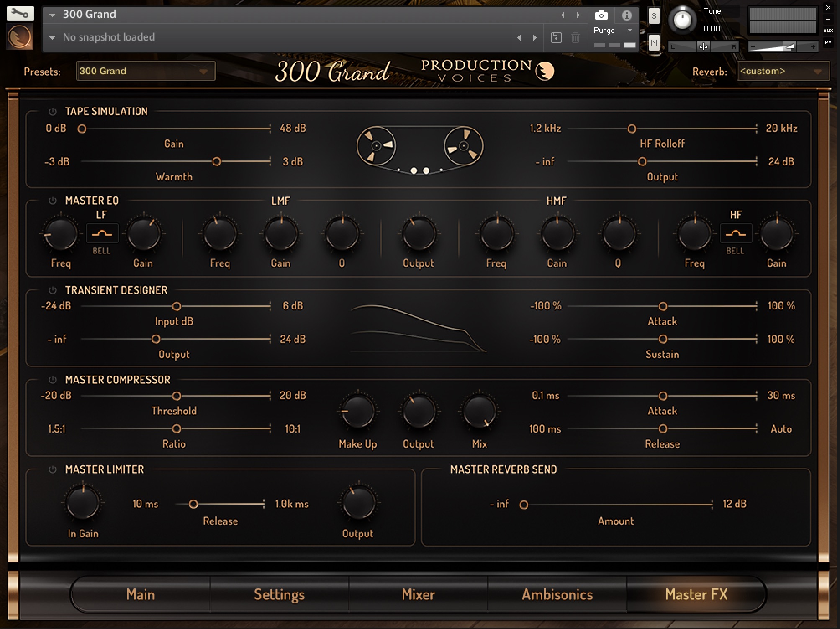Click the compressor Mix knob
This screenshot has height=629, width=840.
click(x=480, y=411)
